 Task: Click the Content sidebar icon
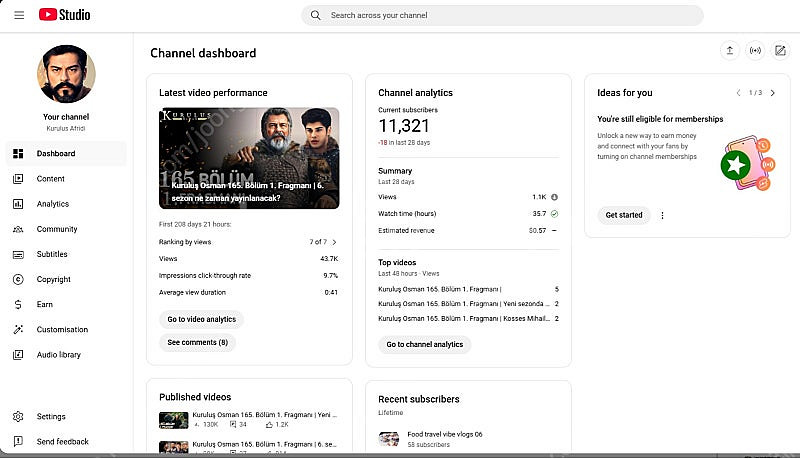point(18,179)
